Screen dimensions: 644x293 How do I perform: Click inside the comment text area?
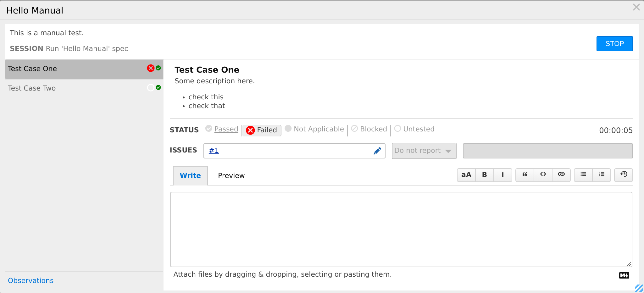(401, 229)
